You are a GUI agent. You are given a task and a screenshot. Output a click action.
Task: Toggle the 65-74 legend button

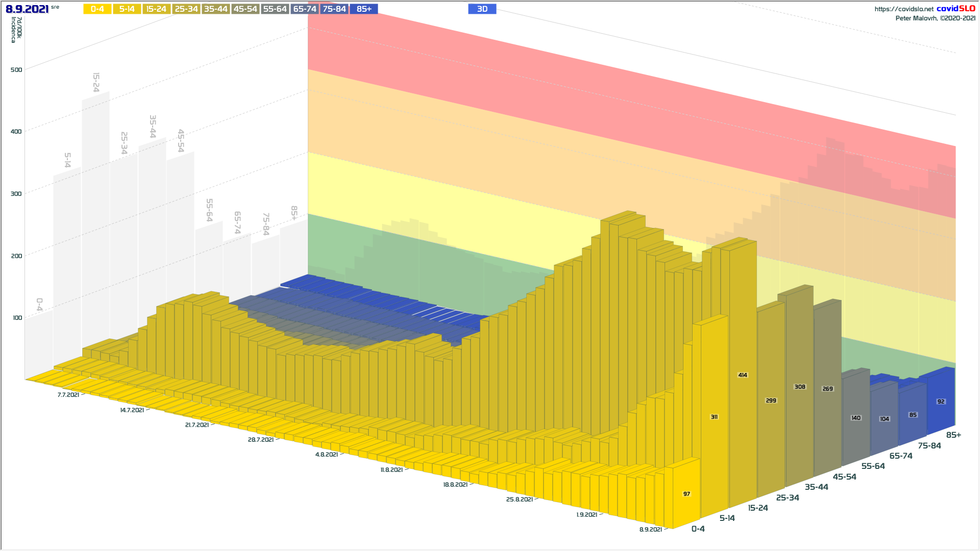305,9
